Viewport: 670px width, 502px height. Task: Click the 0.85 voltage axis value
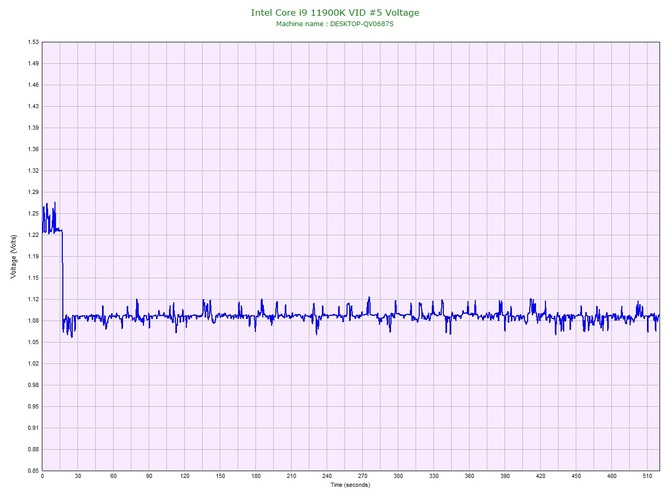click(x=33, y=471)
